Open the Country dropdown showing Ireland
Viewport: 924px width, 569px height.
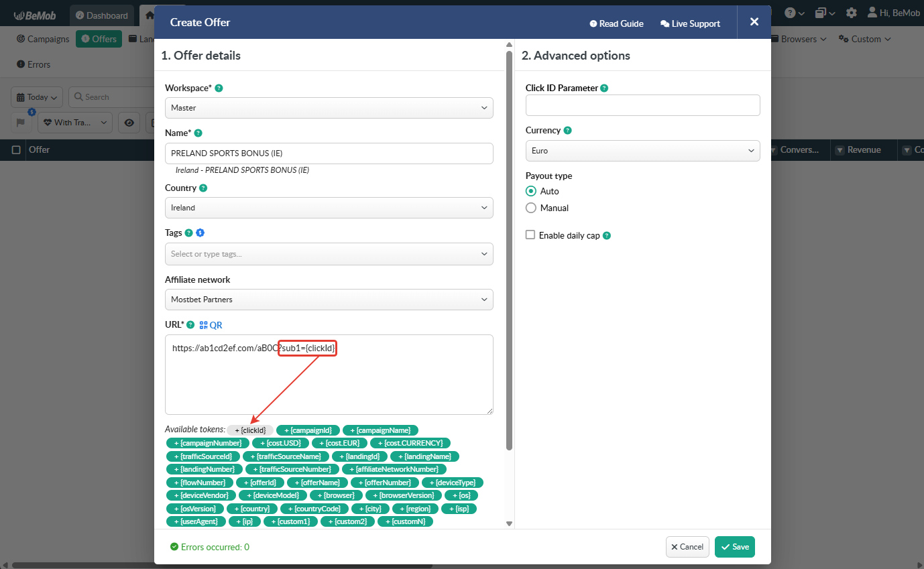[x=329, y=208]
